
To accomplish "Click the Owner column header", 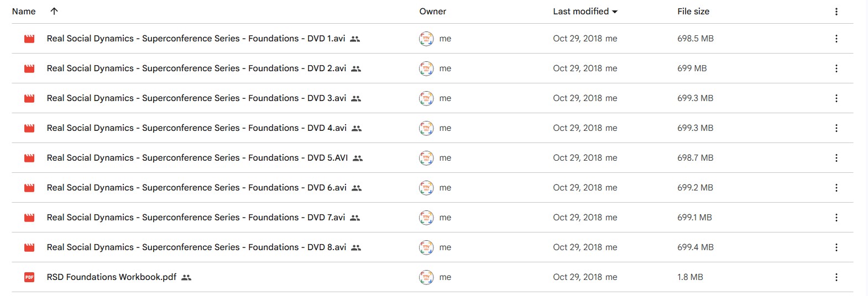I will coord(432,11).
